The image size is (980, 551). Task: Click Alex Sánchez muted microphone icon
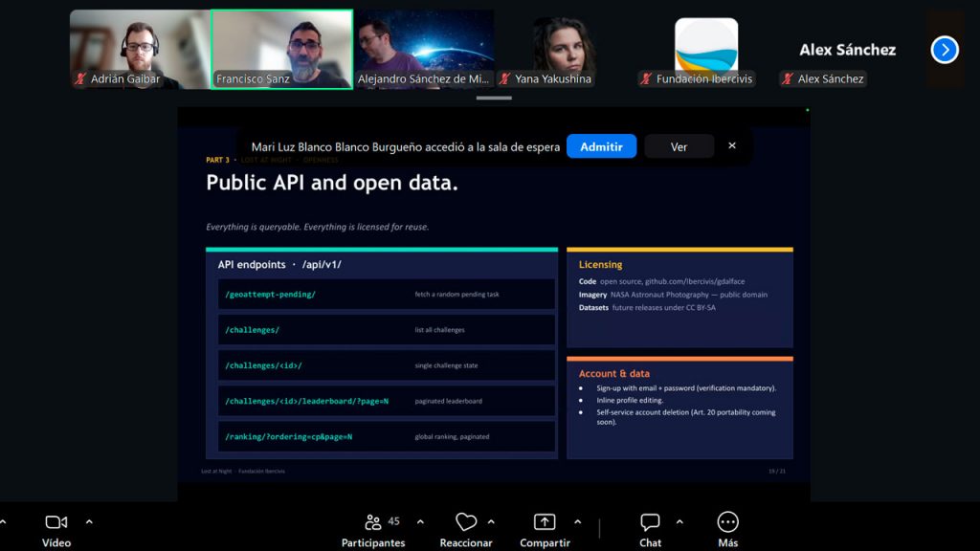[x=788, y=78]
